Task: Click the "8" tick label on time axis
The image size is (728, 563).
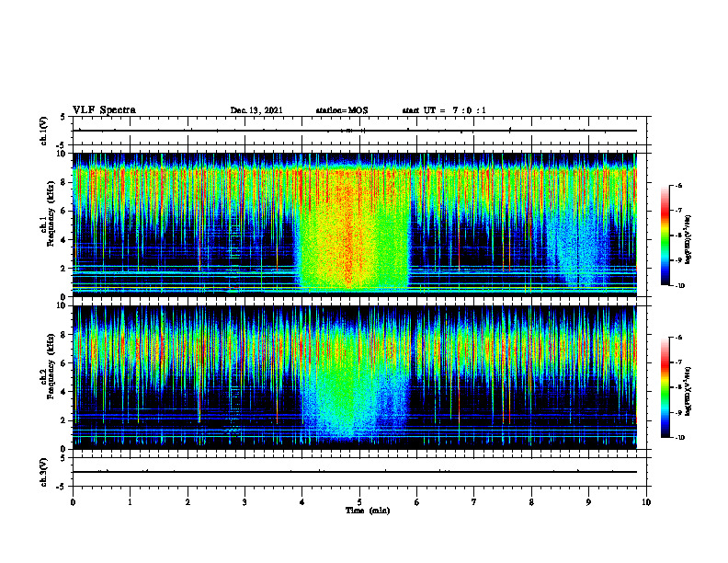Action: [531, 502]
